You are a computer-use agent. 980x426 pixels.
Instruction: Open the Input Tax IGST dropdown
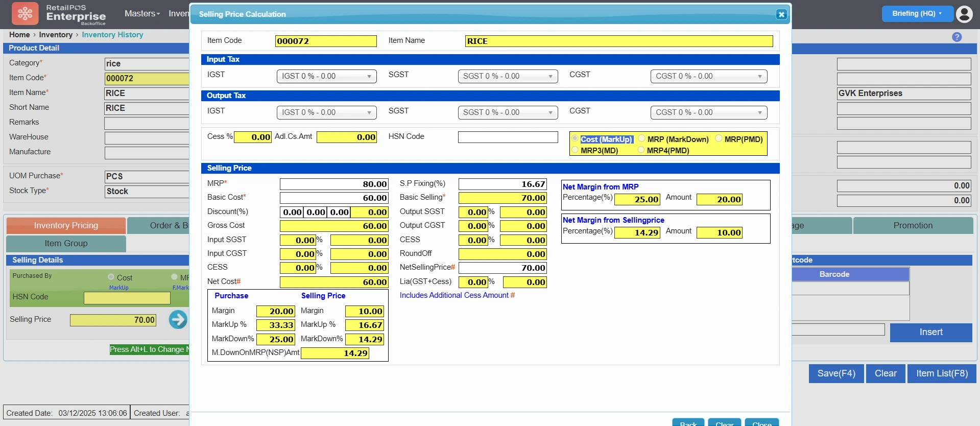[x=326, y=76]
